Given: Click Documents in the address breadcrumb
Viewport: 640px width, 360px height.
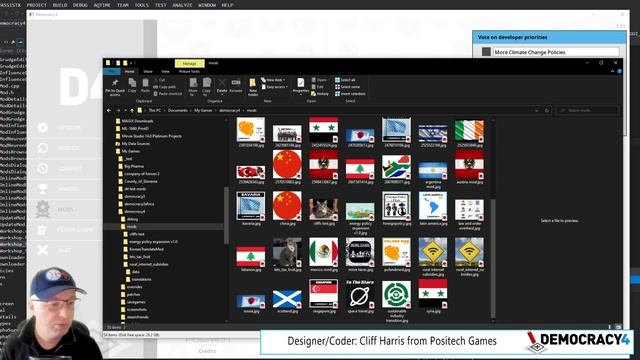Looking at the screenshot, I should tap(178, 111).
